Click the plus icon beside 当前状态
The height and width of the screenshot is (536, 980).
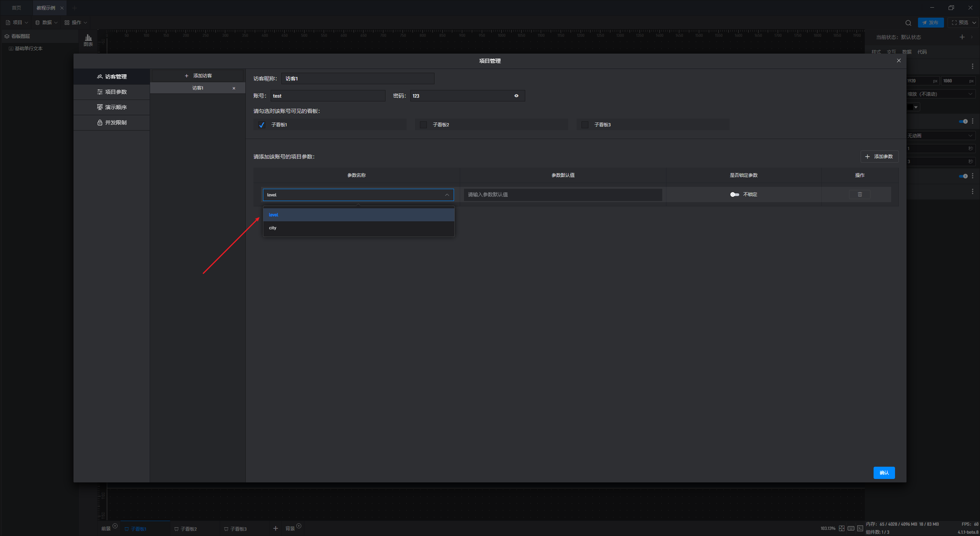pyautogui.click(x=962, y=37)
